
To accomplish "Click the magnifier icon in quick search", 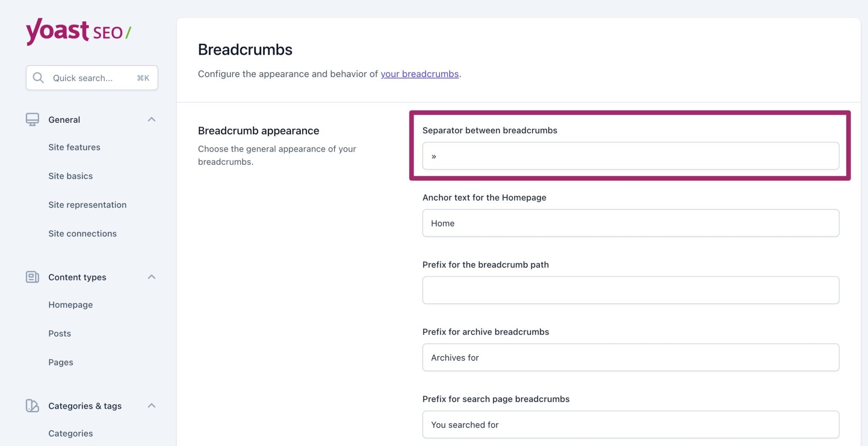I will point(38,78).
